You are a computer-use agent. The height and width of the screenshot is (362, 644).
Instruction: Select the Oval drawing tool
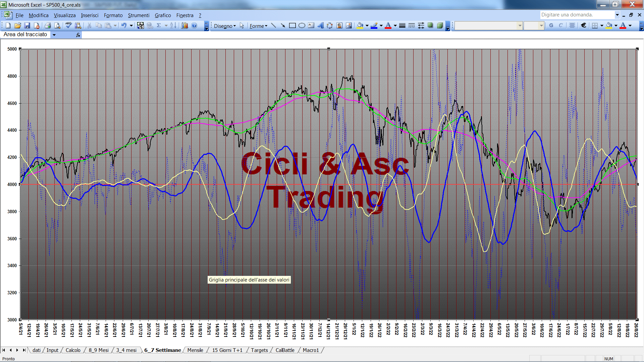coord(302,25)
